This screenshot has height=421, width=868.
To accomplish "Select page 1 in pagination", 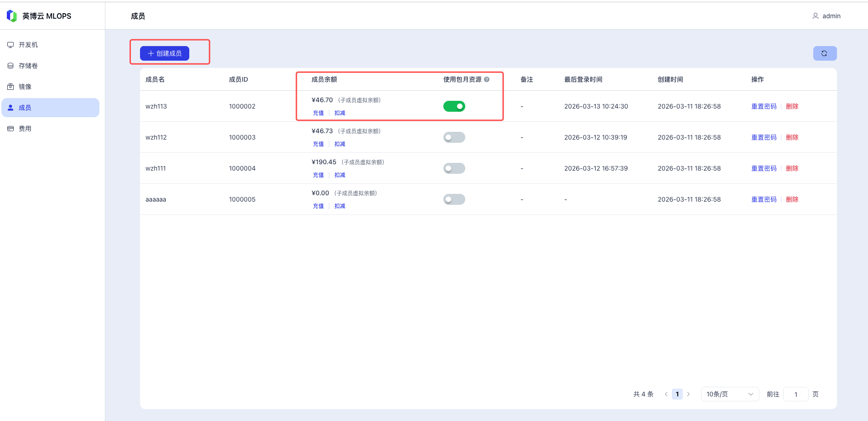I will click(677, 394).
